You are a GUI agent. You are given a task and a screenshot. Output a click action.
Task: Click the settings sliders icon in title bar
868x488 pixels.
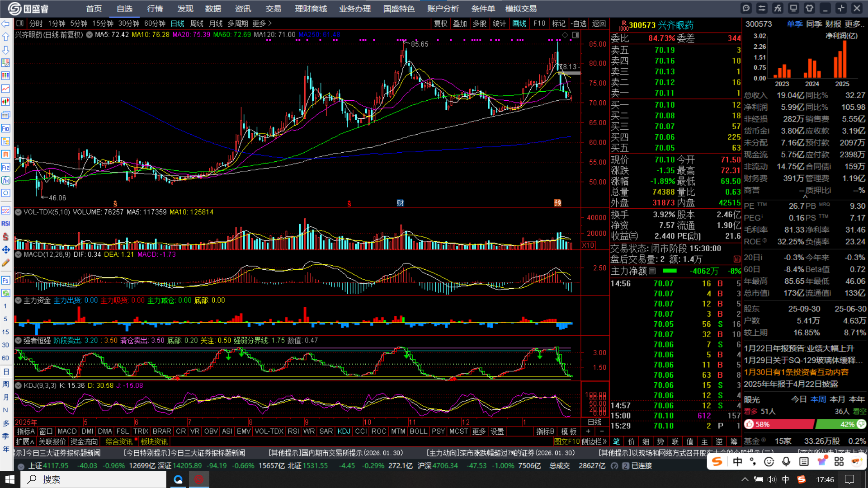(x=762, y=8)
